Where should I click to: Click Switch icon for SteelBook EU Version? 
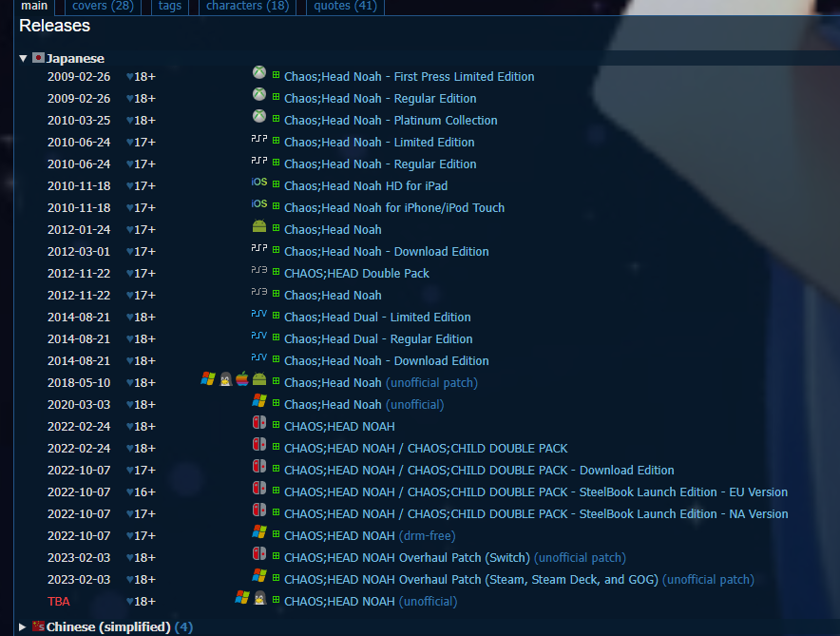[259, 488]
